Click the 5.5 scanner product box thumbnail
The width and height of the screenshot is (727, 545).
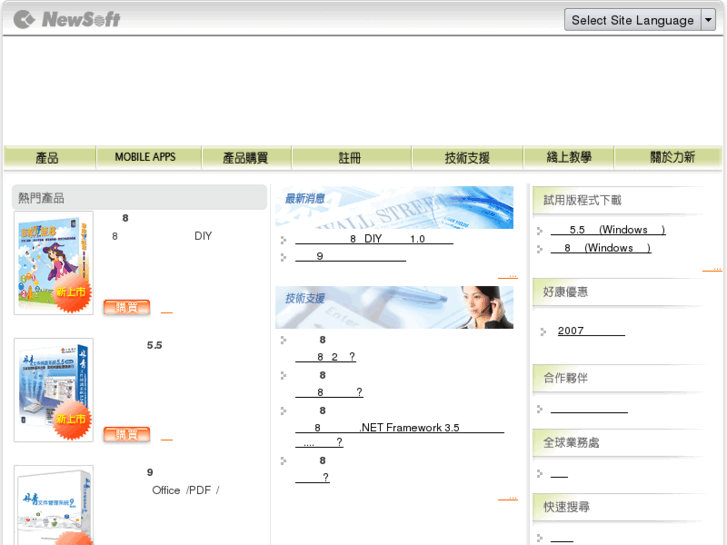(54, 390)
